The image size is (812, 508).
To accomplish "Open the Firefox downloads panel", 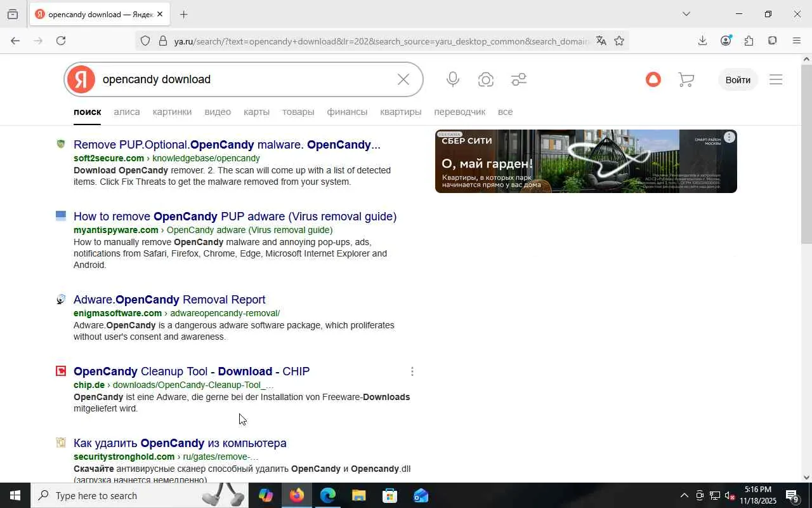I will (702, 41).
